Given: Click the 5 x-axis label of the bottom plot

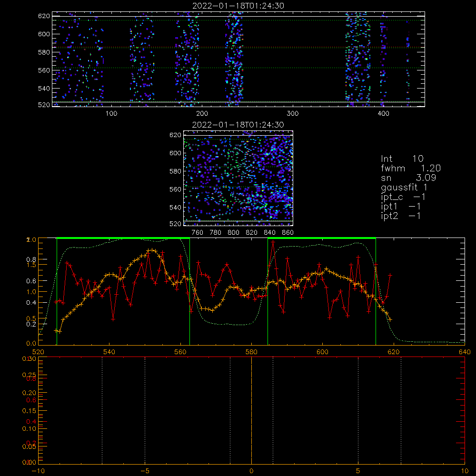Looking at the screenshot, I should click(x=358, y=471).
